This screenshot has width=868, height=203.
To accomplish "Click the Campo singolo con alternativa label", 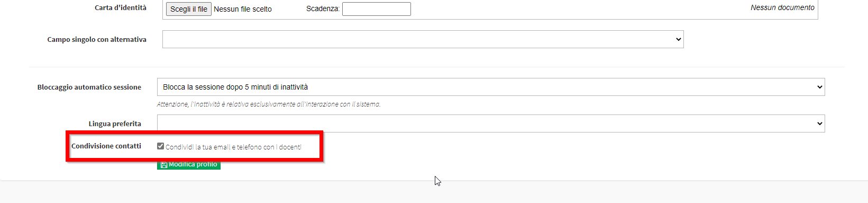I will (97, 39).
